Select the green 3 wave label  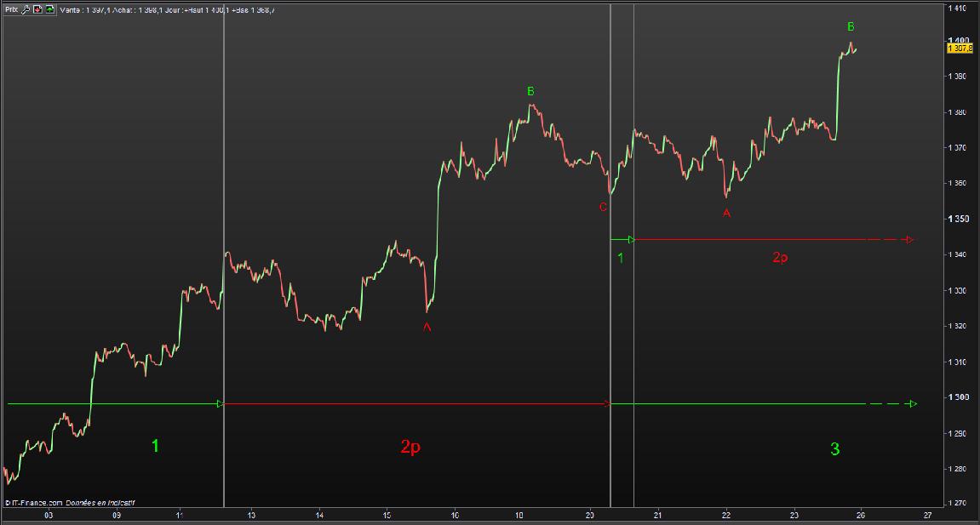[x=834, y=448]
